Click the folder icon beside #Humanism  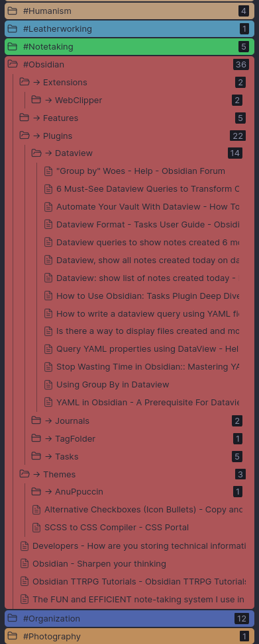click(x=13, y=11)
